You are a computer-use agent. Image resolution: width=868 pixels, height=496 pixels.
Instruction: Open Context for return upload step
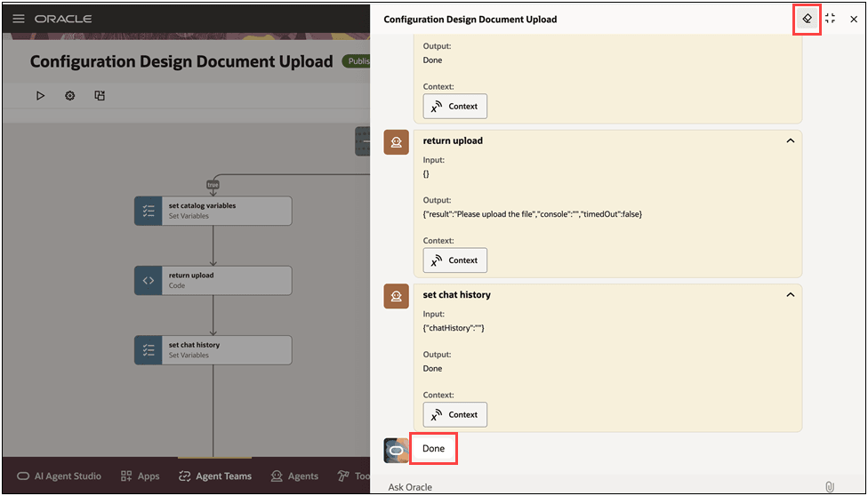[x=455, y=260]
